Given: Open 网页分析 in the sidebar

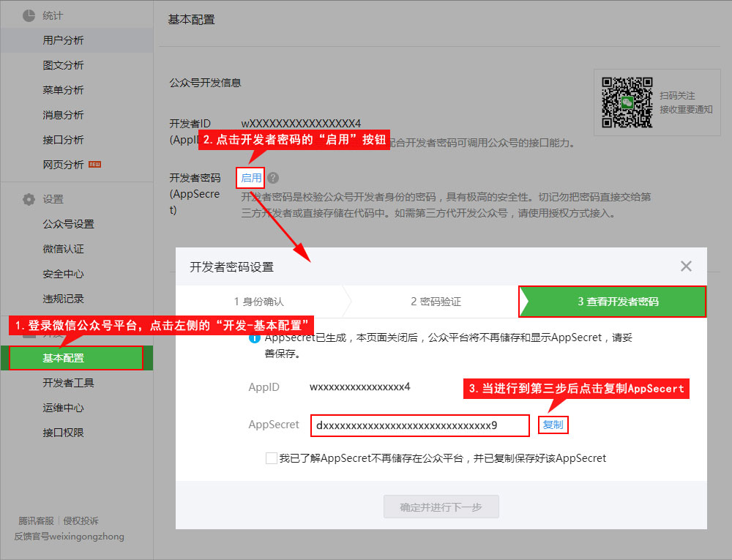Looking at the screenshot, I should (x=63, y=165).
